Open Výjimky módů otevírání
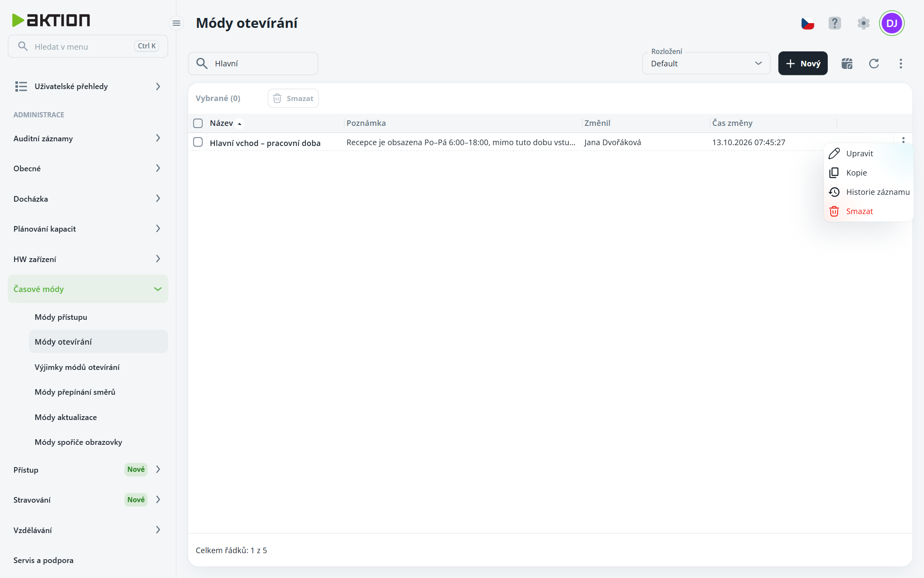The width and height of the screenshot is (924, 578). click(98, 367)
